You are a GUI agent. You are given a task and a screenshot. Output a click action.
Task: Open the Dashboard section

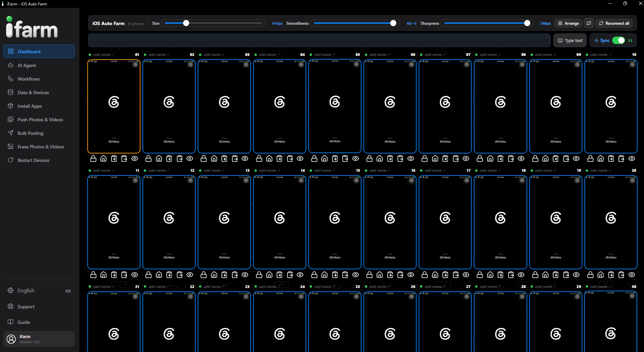[x=39, y=51]
